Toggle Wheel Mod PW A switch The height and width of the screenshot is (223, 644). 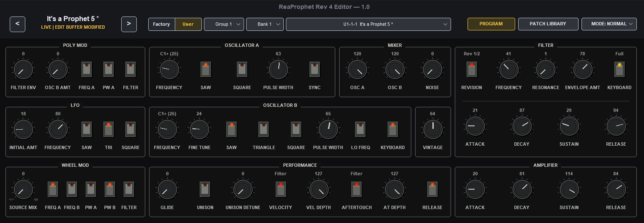(x=91, y=189)
